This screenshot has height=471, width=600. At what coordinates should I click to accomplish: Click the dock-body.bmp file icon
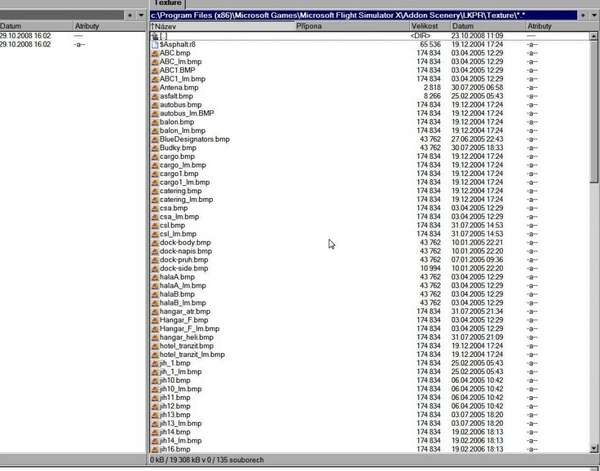point(153,242)
